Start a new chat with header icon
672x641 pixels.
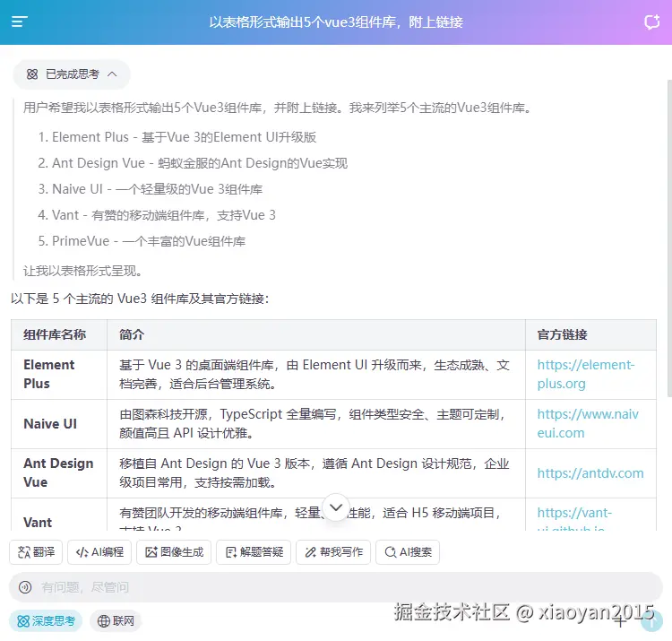point(652,22)
